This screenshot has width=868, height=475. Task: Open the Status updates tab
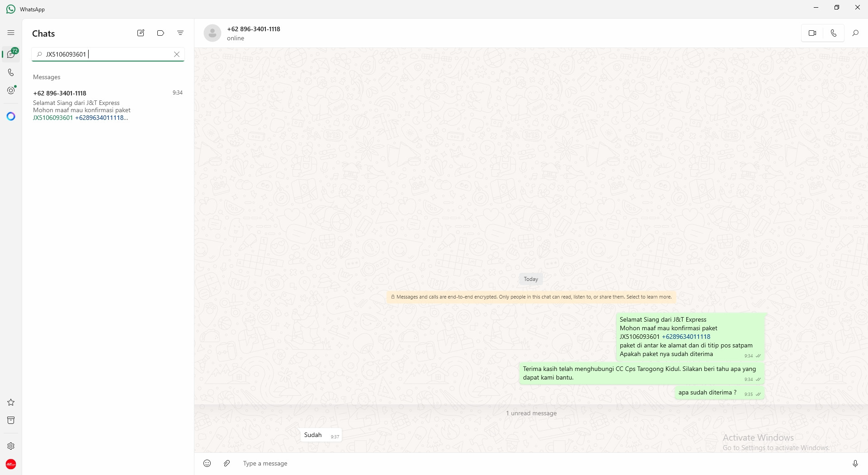click(x=11, y=90)
